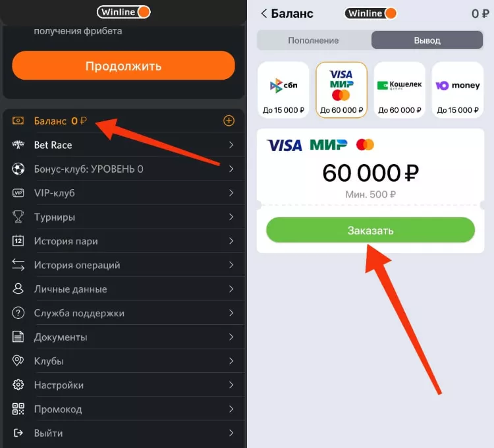Expand the Личные данные chevron
Image resolution: width=494 pixels, height=448 pixels.
231,289
